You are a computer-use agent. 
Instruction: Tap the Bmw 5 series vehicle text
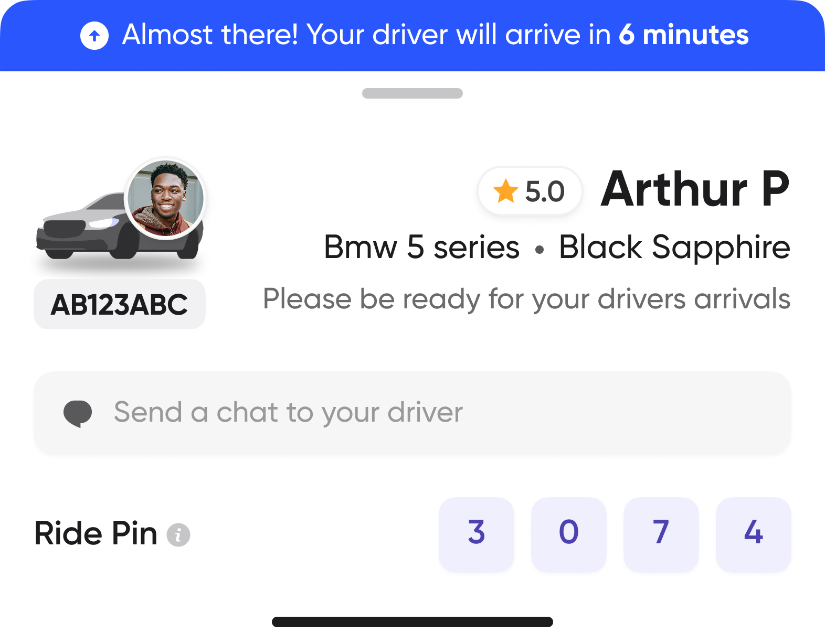coord(422,247)
